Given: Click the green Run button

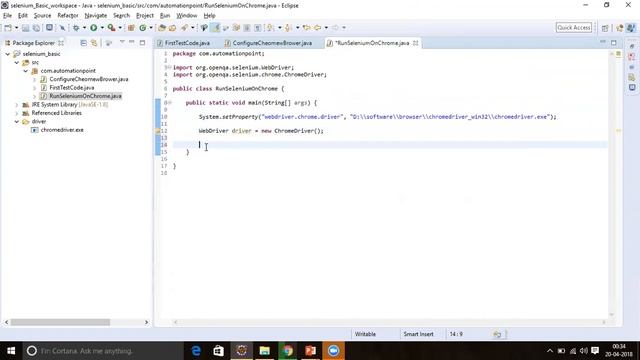Looking at the screenshot, I should click(x=93, y=28).
